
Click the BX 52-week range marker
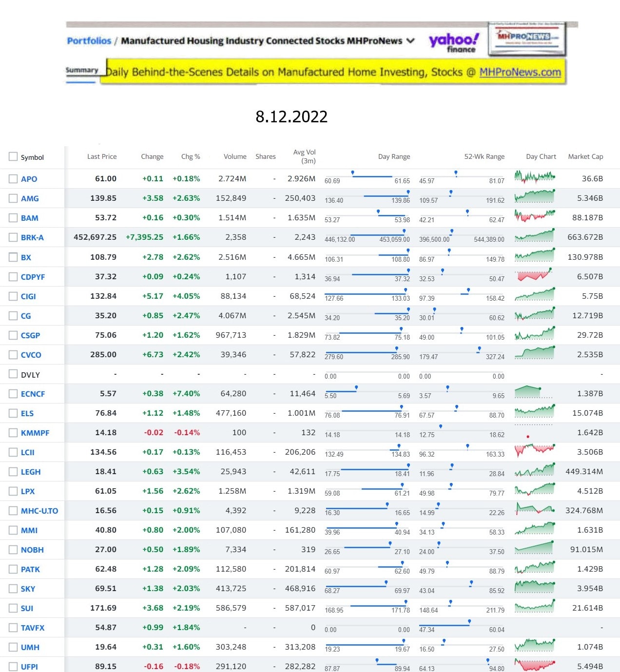[x=449, y=251]
